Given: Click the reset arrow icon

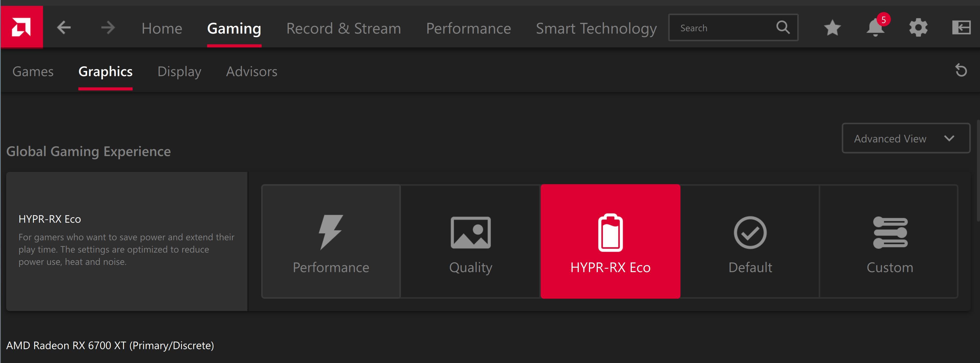Looking at the screenshot, I should (961, 70).
